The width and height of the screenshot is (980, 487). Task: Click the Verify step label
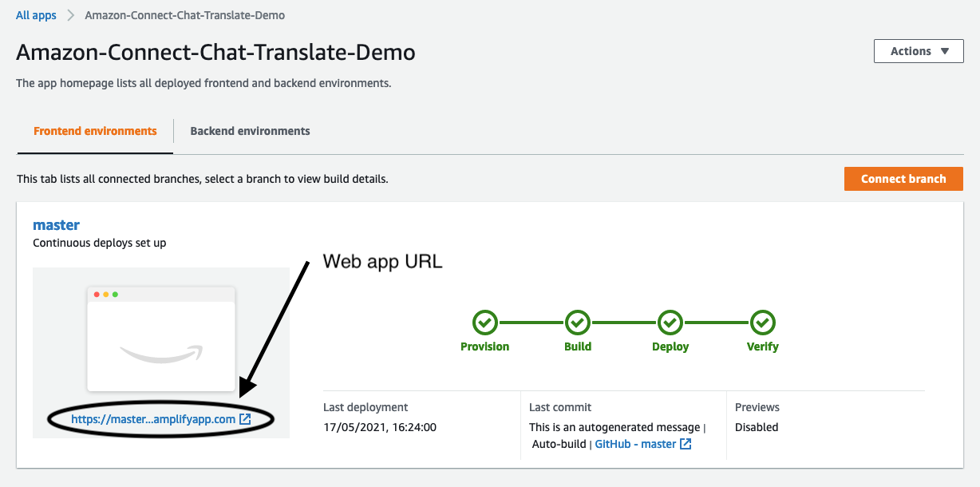coord(763,346)
